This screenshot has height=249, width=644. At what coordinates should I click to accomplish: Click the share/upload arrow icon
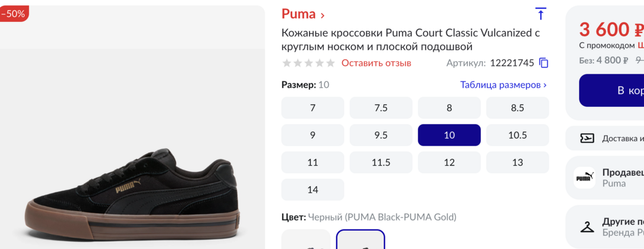tap(540, 14)
